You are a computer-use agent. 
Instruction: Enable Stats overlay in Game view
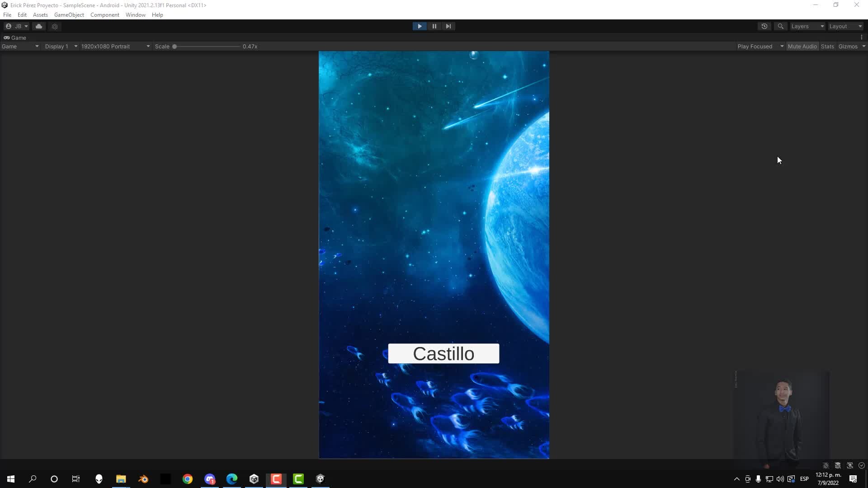(827, 46)
